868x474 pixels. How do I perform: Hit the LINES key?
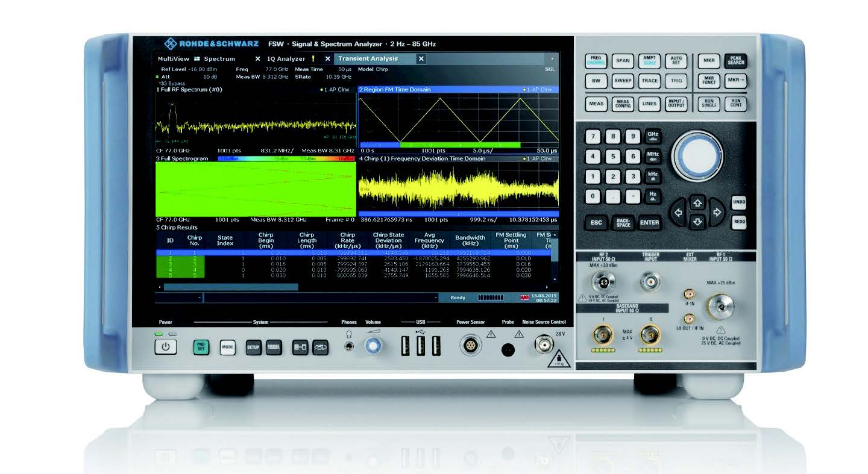click(649, 104)
